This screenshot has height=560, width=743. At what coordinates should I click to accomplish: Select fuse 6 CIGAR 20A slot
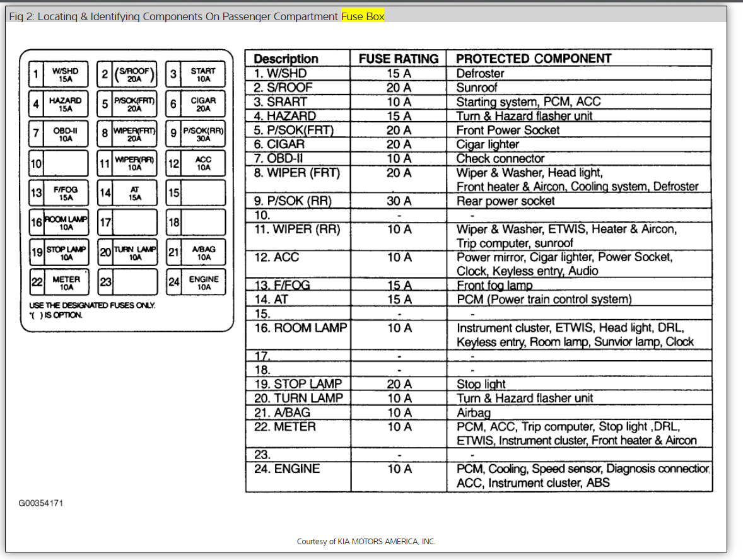[196, 104]
